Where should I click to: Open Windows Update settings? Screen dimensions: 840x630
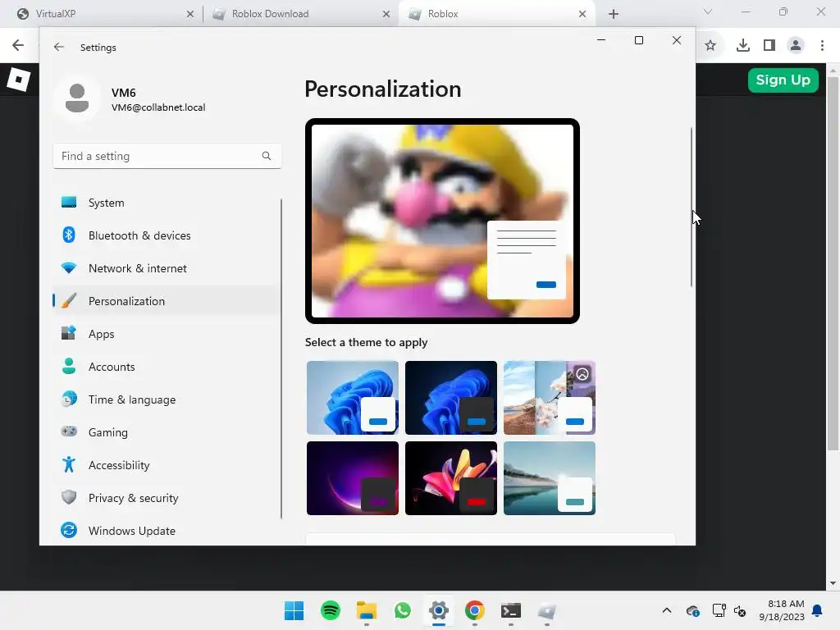point(166,531)
